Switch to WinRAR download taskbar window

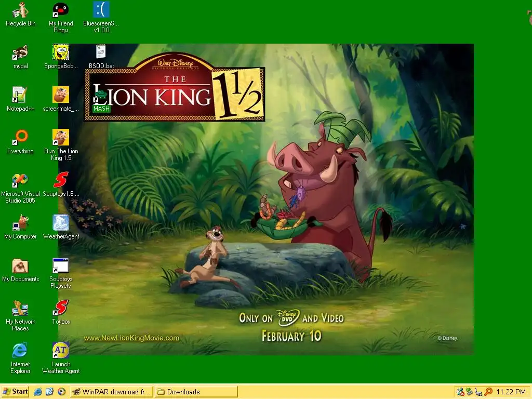point(112,392)
